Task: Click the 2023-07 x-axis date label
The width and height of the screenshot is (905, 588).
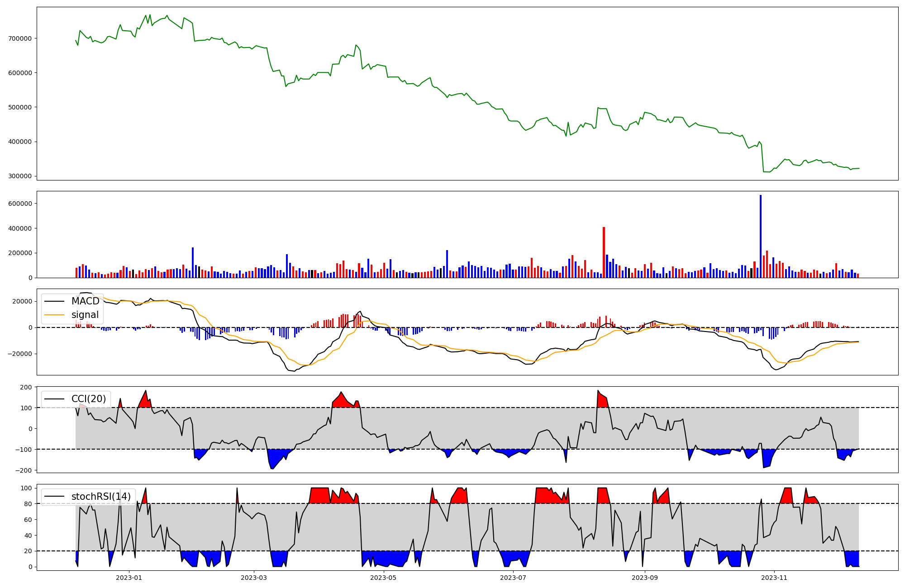Action: [x=514, y=578]
